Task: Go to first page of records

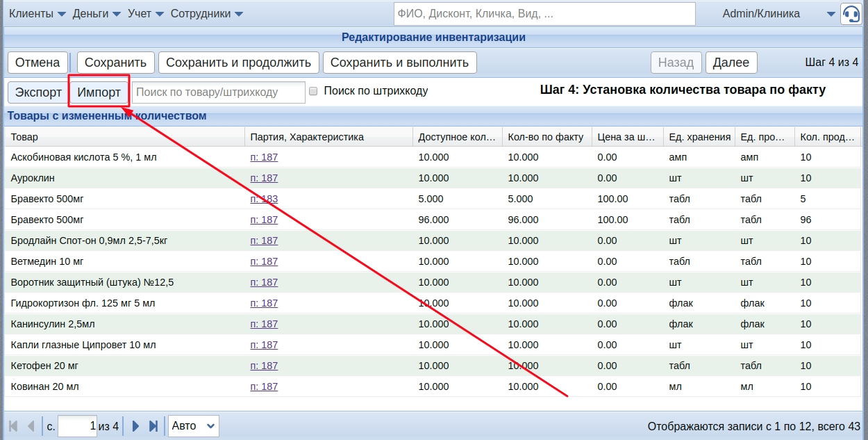Action: (x=13, y=426)
